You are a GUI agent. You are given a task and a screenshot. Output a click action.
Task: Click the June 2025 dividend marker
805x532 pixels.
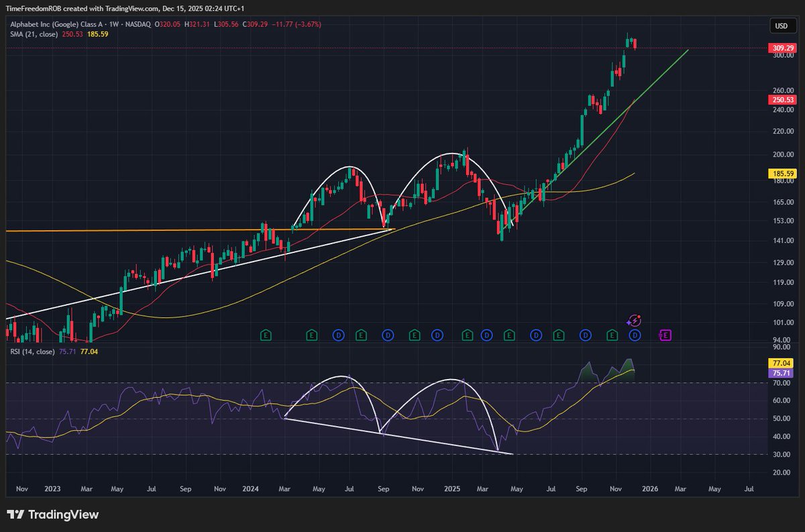tap(536, 334)
